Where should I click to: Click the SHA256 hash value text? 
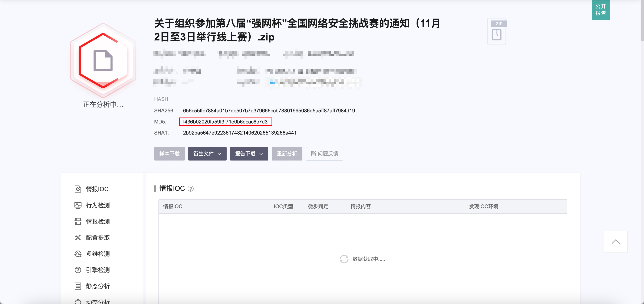pyautogui.click(x=269, y=110)
